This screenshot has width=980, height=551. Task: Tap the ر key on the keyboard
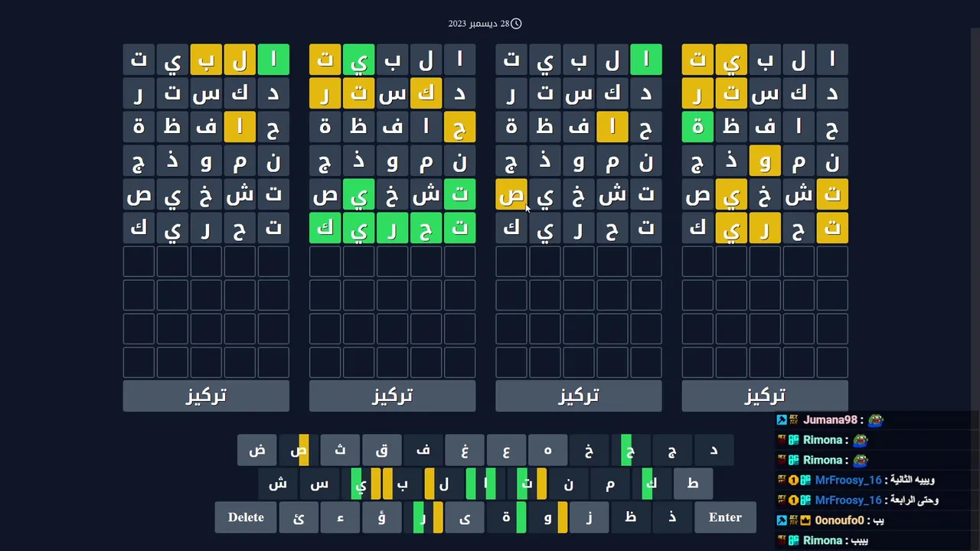[x=423, y=517]
